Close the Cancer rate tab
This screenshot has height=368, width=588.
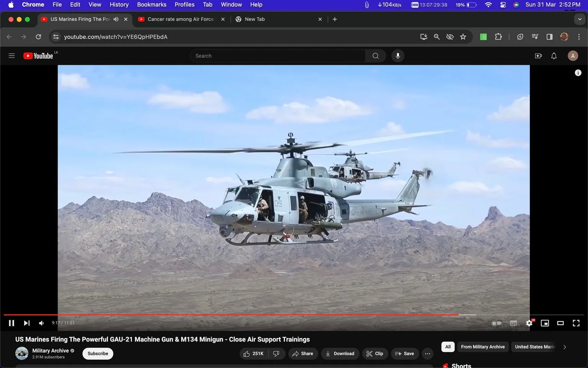tap(223, 19)
